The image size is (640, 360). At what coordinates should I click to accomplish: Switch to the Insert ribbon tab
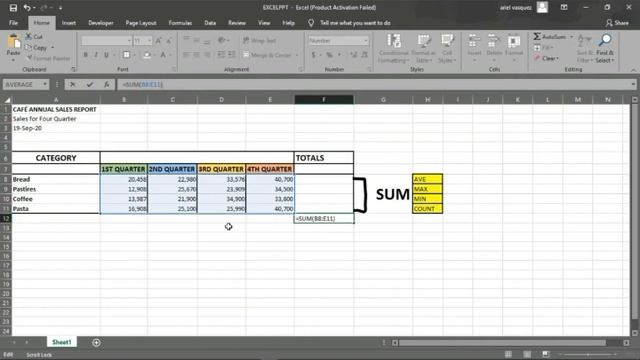pyautogui.click(x=69, y=23)
